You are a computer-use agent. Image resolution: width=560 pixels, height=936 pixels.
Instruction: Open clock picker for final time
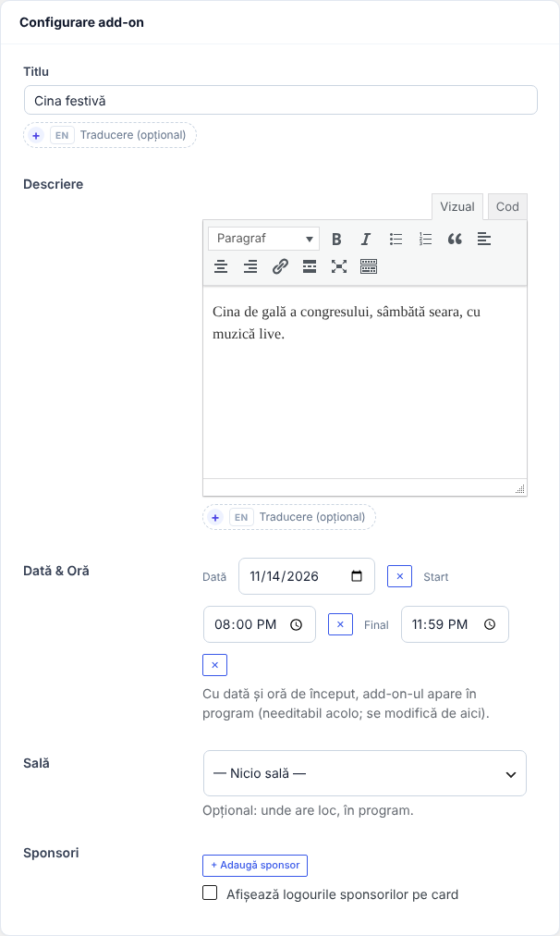coord(490,624)
